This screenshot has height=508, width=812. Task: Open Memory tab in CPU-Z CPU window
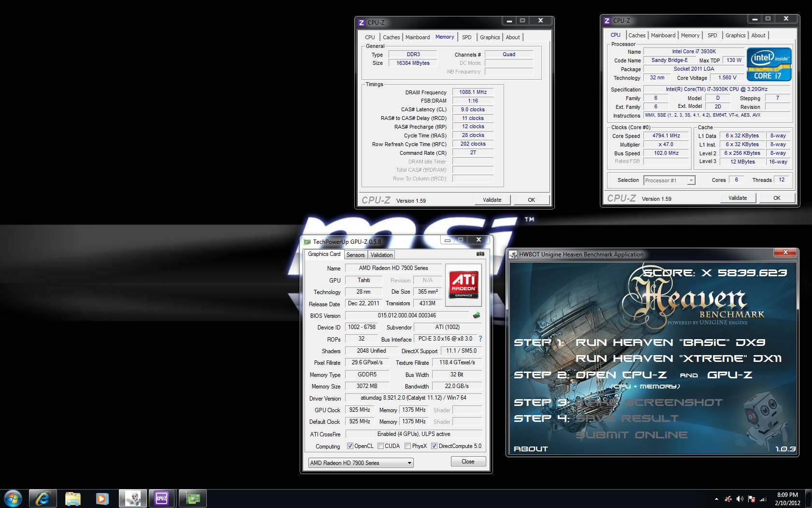pos(690,35)
